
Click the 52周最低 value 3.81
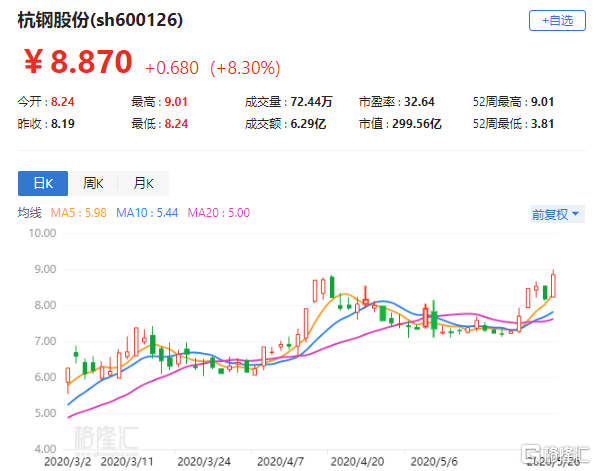pos(542,124)
